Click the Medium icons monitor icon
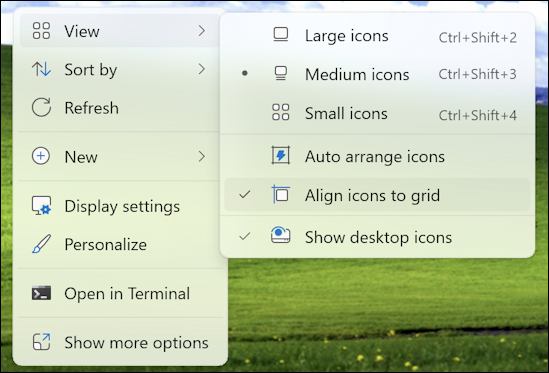This screenshot has height=373, width=549. click(281, 74)
